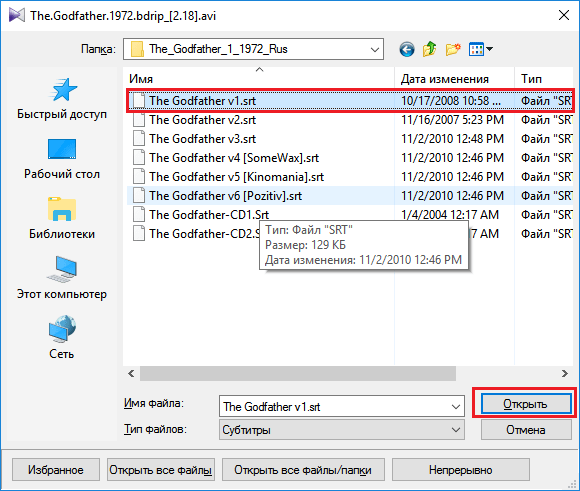
Task: Expand the Имя файла dropdown arrow
Action: (x=456, y=407)
